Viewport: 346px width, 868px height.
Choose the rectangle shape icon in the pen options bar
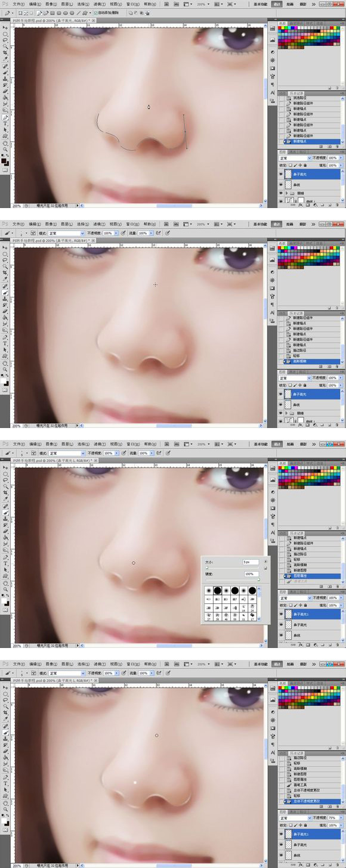(52, 12)
